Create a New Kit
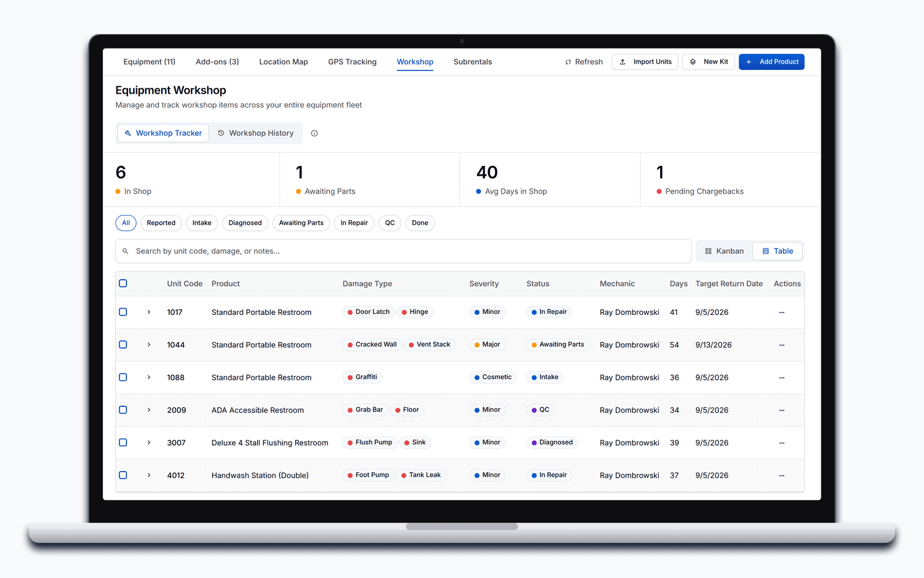Viewport: 924px width, 578px height. [709, 62]
